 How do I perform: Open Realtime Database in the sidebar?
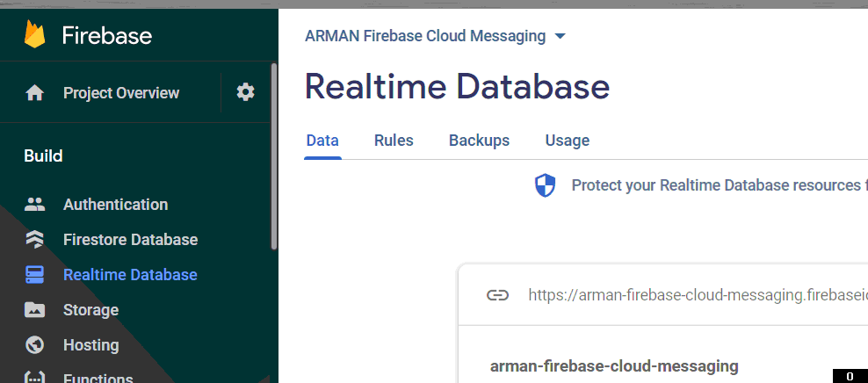coord(130,275)
